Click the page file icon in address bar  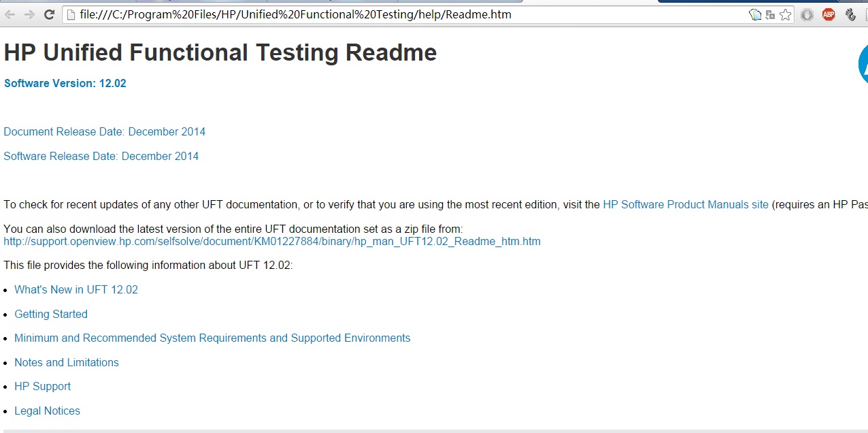(70, 14)
